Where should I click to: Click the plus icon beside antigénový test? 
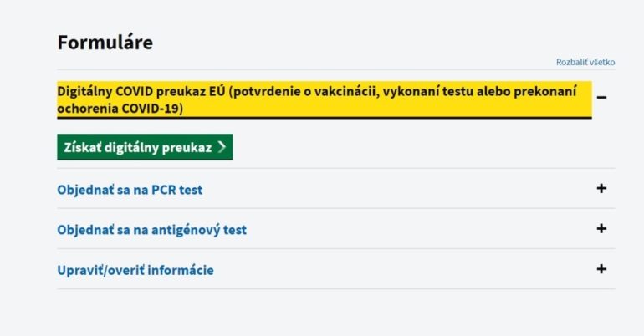coord(601,228)
